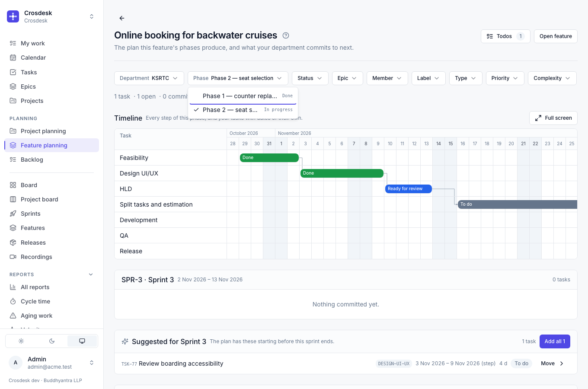
Task: Open the Features page
Action: point(51,228)
